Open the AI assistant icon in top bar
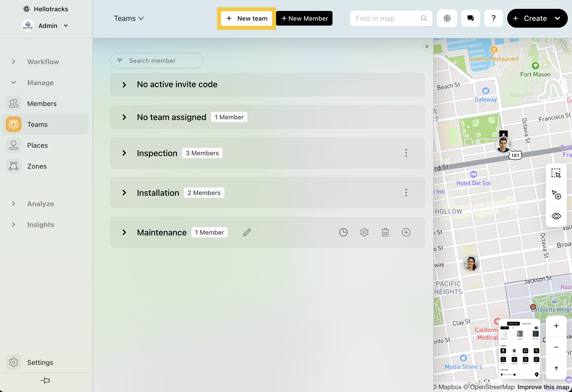The image size is (572, 392). click(x=447, y=18)
